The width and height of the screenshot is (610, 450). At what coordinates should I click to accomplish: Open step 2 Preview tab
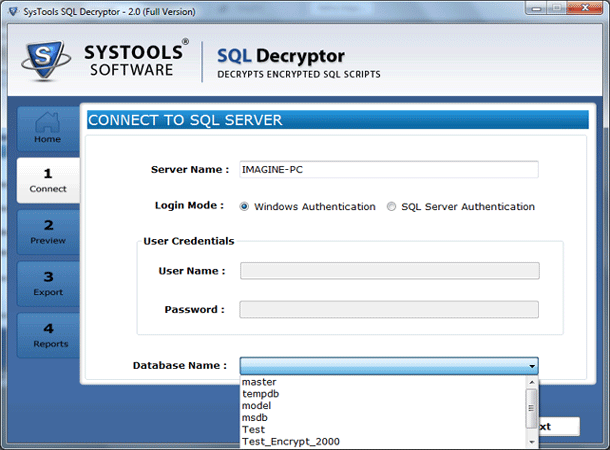click(48, 232)
